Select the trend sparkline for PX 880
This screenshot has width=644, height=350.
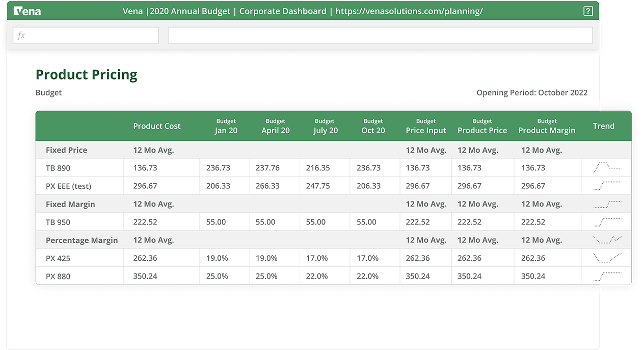coord(606,276)
